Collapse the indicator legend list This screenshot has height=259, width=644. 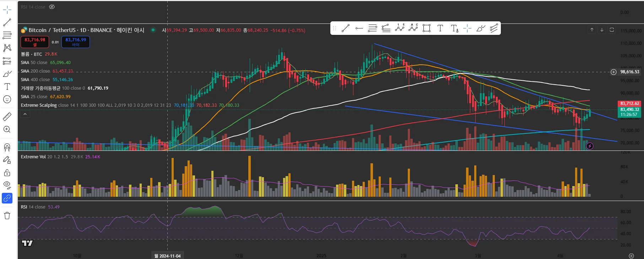(x=25, y=114)
